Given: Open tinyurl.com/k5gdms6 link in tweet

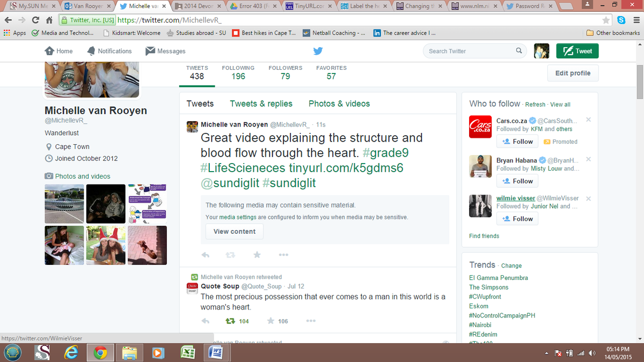Looking at the screenshot, I should point(346,168).
